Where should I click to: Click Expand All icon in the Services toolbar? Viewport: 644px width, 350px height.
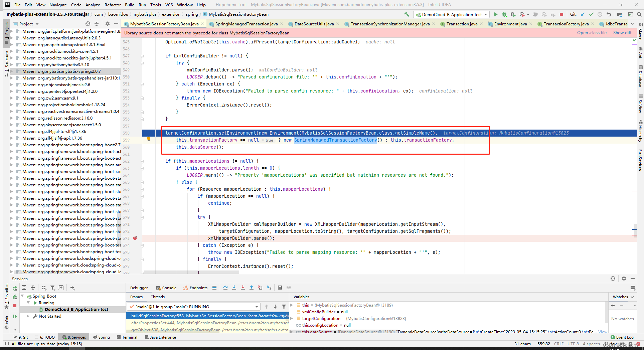coord(24,288)
